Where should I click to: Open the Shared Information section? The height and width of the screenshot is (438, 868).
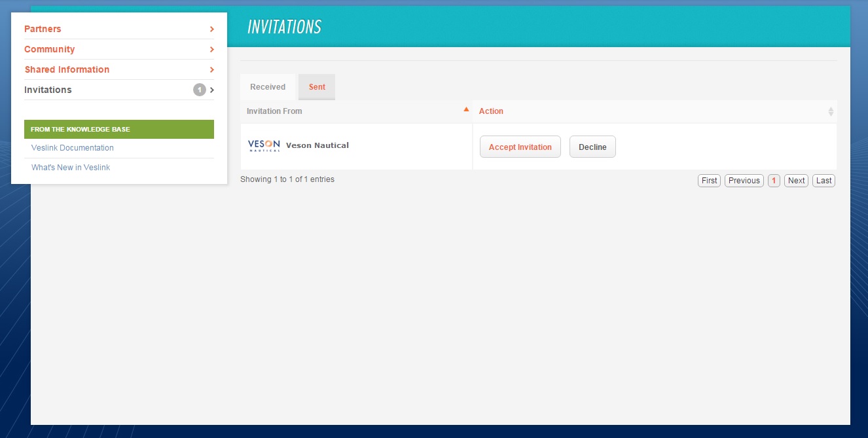click(x=66, y=69)
